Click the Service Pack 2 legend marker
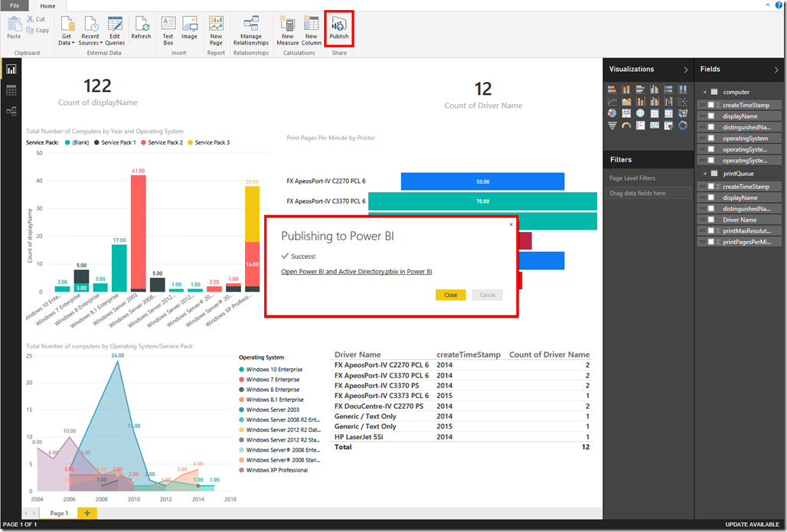The height and width of the screenshot is (532, 787). (x=144, y=142)
